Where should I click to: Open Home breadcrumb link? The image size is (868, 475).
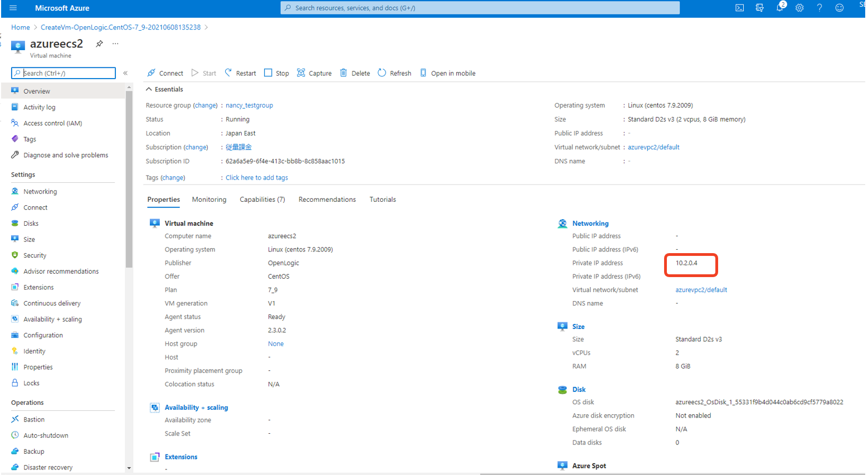tap(21, 27)
